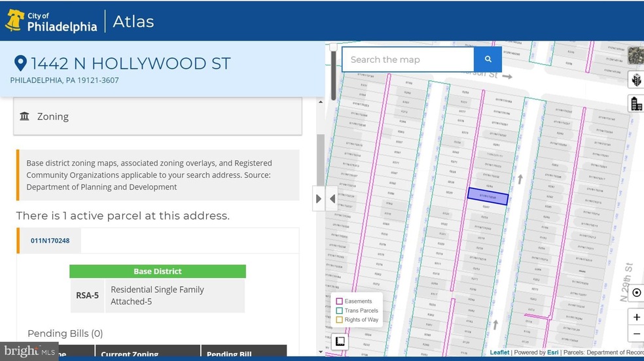Expand the map with right arrow
The width and height of the screenshot is (644, 361).
click(x=319, y=198)
